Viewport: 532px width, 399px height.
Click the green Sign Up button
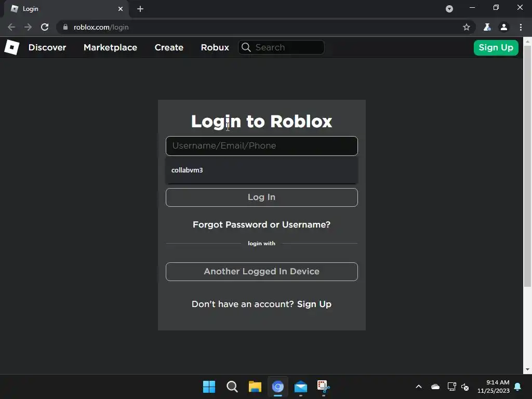tap(496, 47)
